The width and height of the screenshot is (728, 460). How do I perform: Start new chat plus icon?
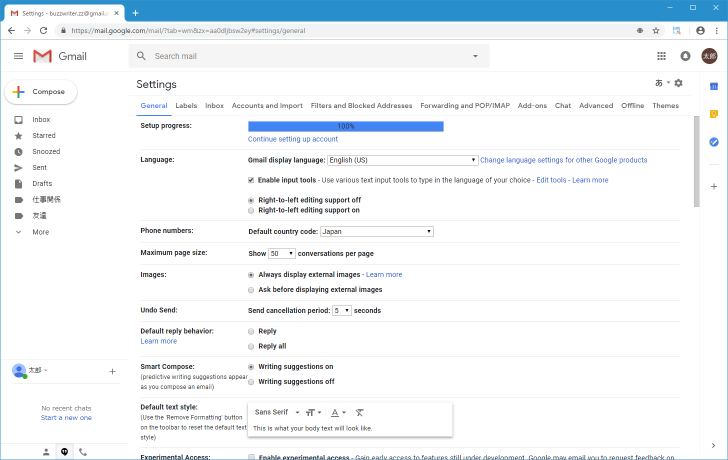tap(112, 371)
